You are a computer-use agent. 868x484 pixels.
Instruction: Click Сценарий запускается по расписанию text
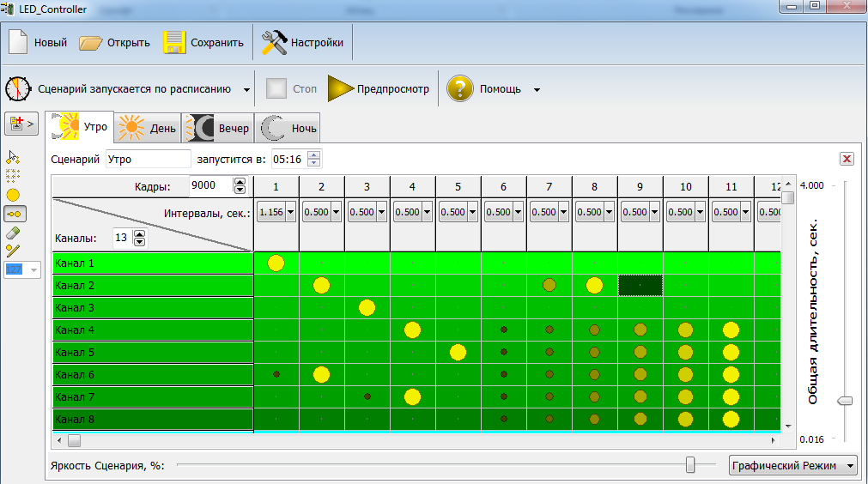point(135,88)
